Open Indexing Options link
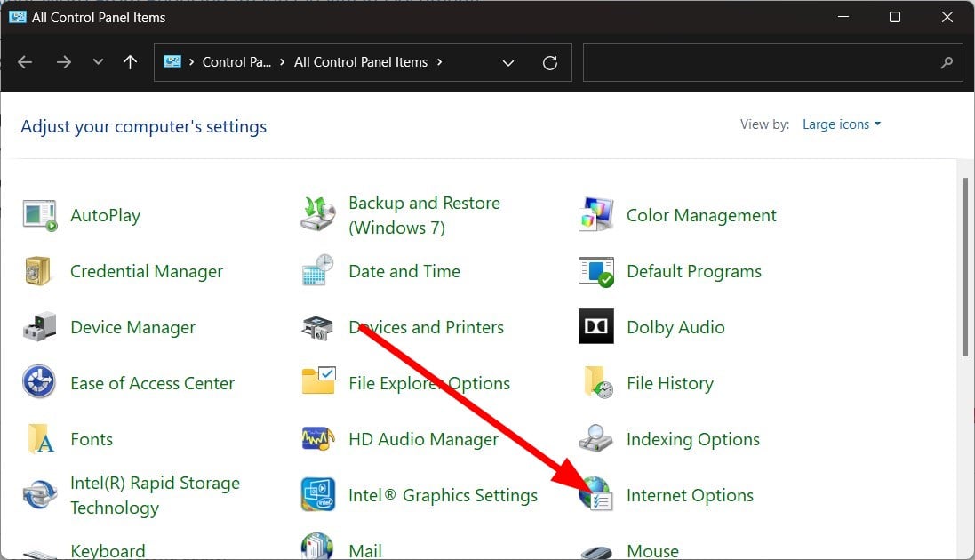The image size is (975, 560). [x=692, y=439]
